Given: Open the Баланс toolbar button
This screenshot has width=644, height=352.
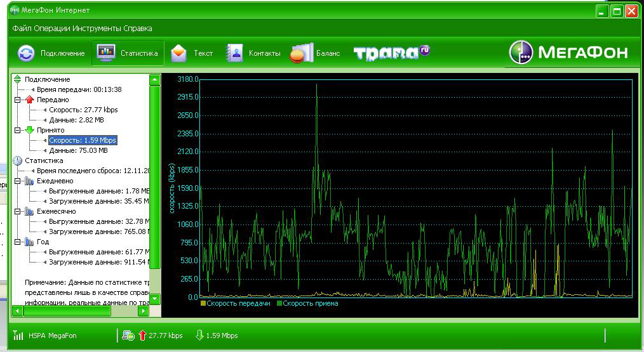Looking at the screenshot, I should 315,53.
